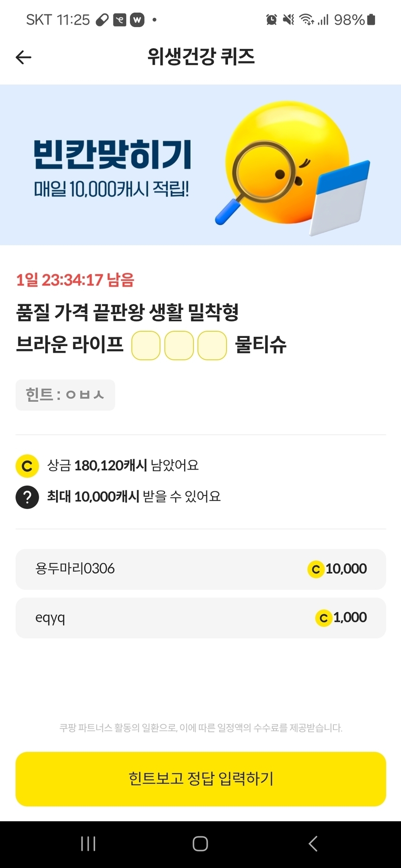The width and height of the screenshot is (401, 868).
Task: Tap the alarm icon in status bar
Action: pos(272,20)
